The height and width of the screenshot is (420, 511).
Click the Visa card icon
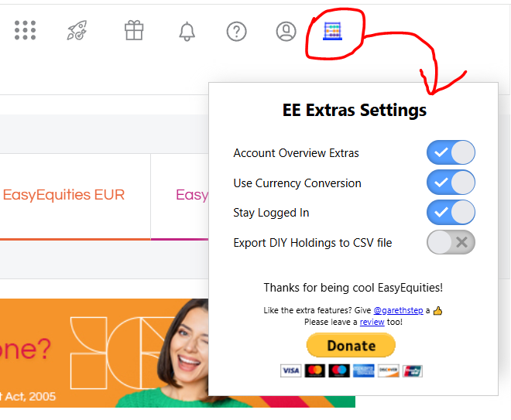[290, 370]
